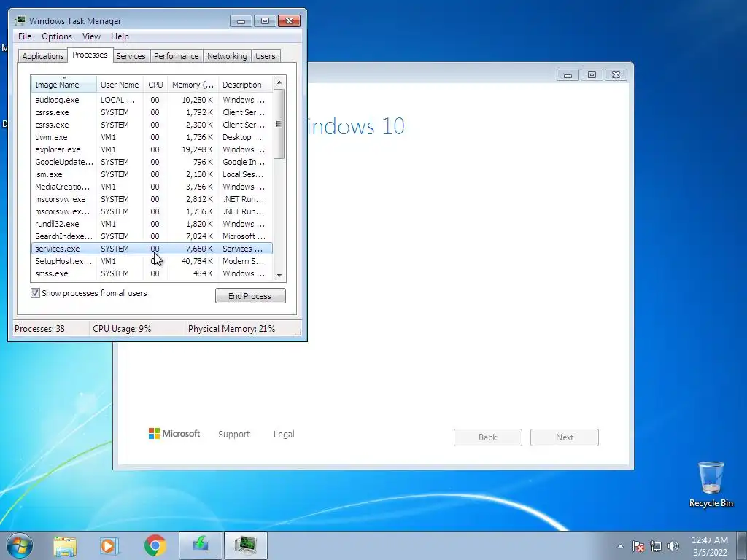Click Show desktop button at taskbar end
This screenshot has width=747, height=560.
(x=742, y=545)
